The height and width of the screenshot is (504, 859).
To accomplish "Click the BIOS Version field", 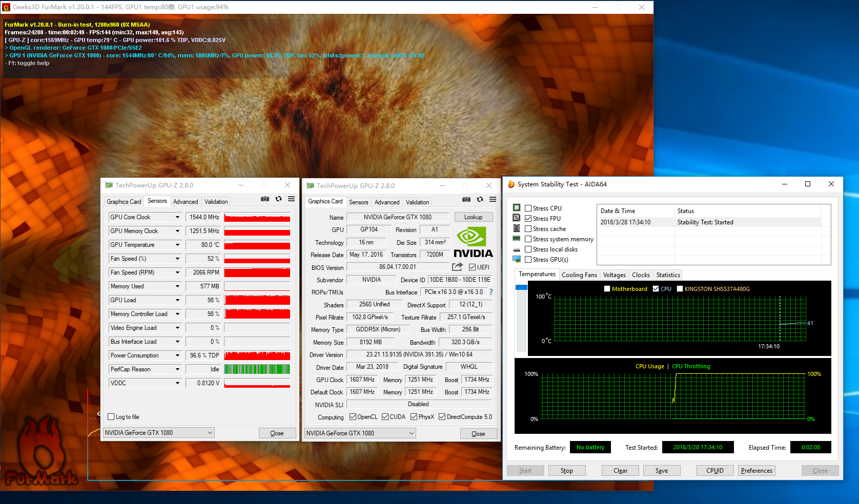I will (x=397, y=267).
